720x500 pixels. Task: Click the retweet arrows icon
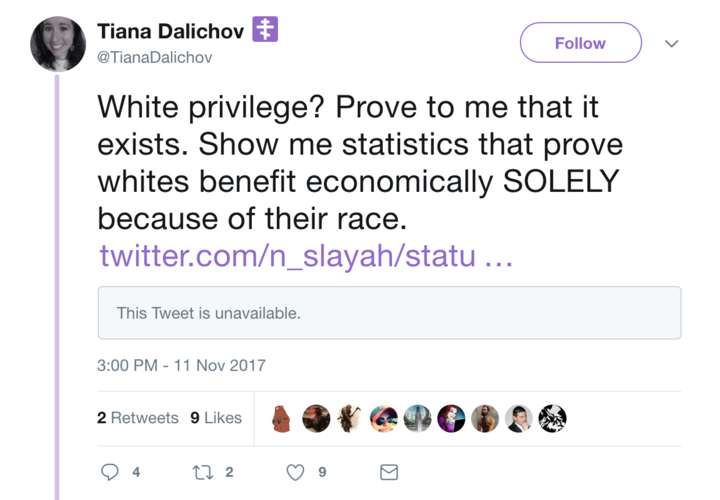[x=203, y=472]
